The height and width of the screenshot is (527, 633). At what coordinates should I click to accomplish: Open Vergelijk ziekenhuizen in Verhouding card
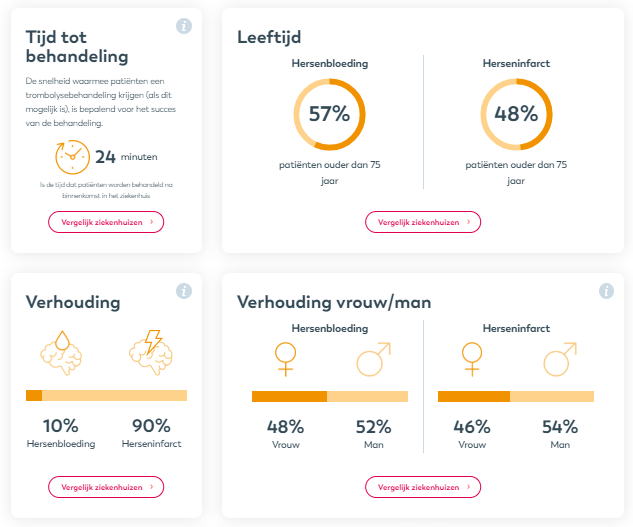106,487
